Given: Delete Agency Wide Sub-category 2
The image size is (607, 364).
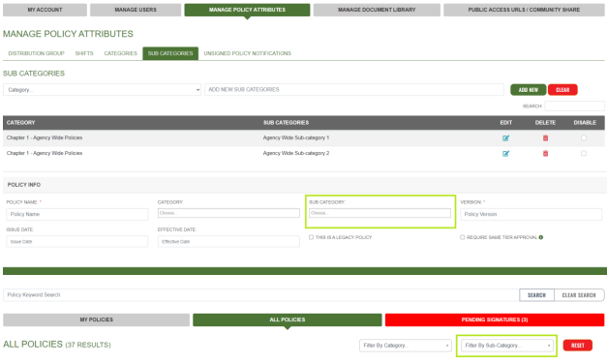Looking at the screenshot, I should pyautogui.click(x=545, y=153).
